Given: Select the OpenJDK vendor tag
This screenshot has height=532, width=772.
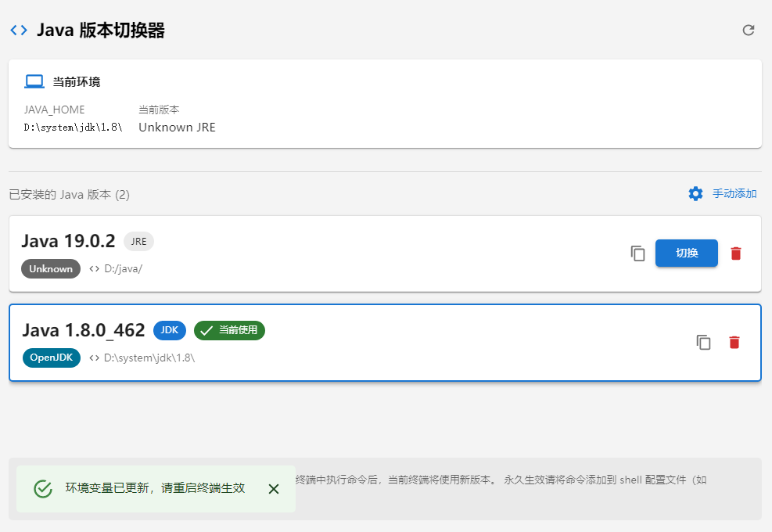Looking at the screenshot, I should click(x=51, y=358).
